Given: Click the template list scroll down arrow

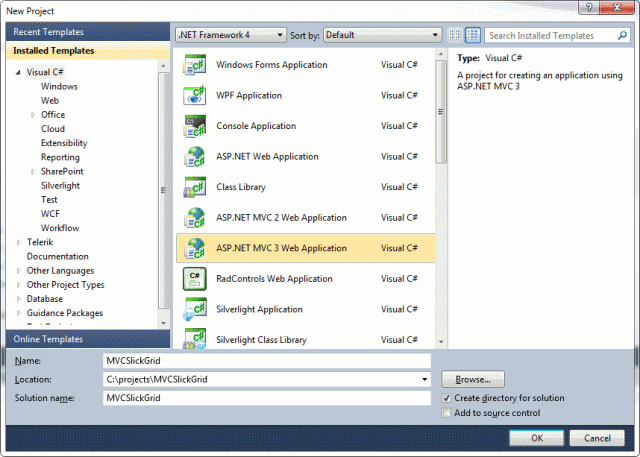Looking at the screenshot, I should pos(441,342).
